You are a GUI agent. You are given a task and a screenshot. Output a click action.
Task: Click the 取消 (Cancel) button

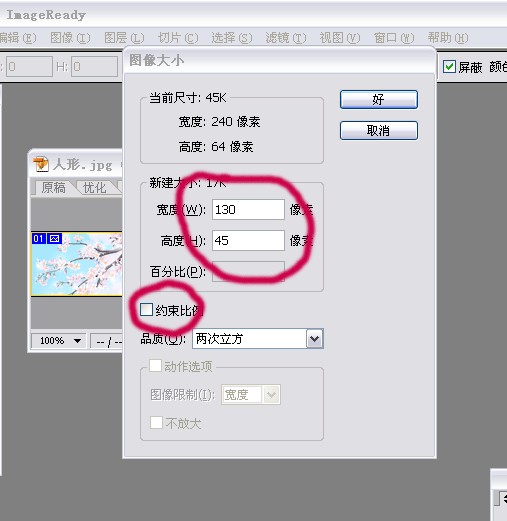(379, 130)
